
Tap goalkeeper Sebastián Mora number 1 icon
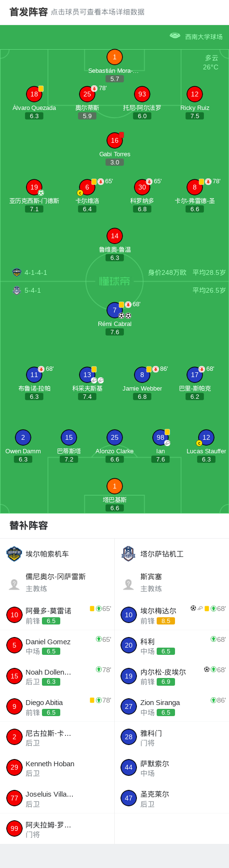[x=114, y=57]
